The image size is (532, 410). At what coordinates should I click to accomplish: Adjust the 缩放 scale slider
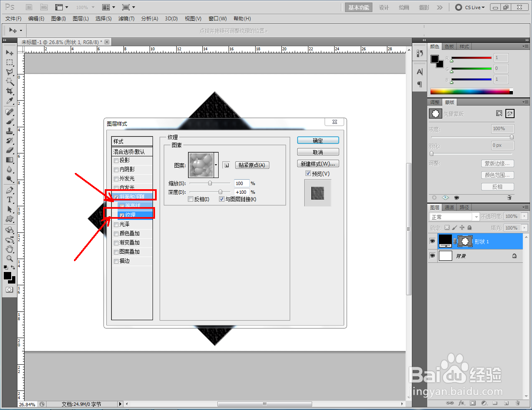click(210, 183)
